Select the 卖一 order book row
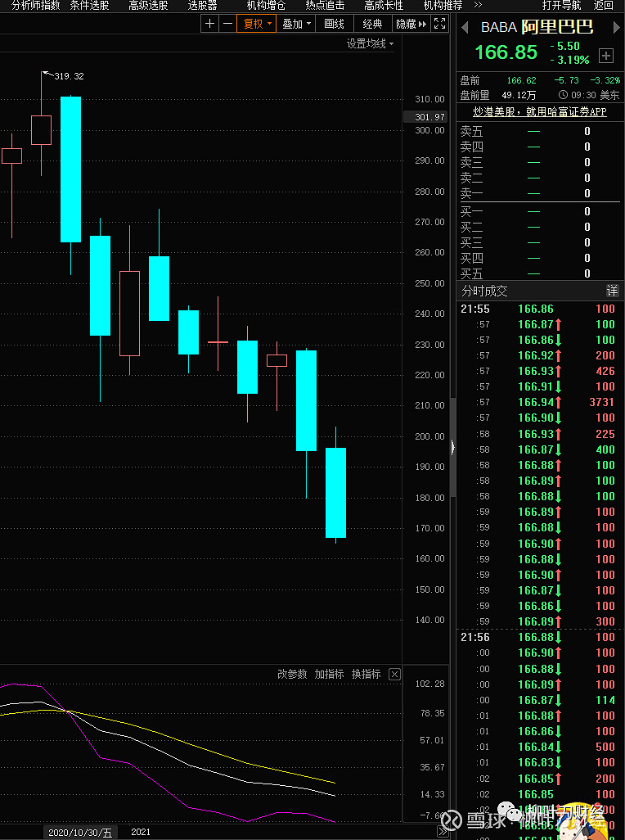 [540, 193]
